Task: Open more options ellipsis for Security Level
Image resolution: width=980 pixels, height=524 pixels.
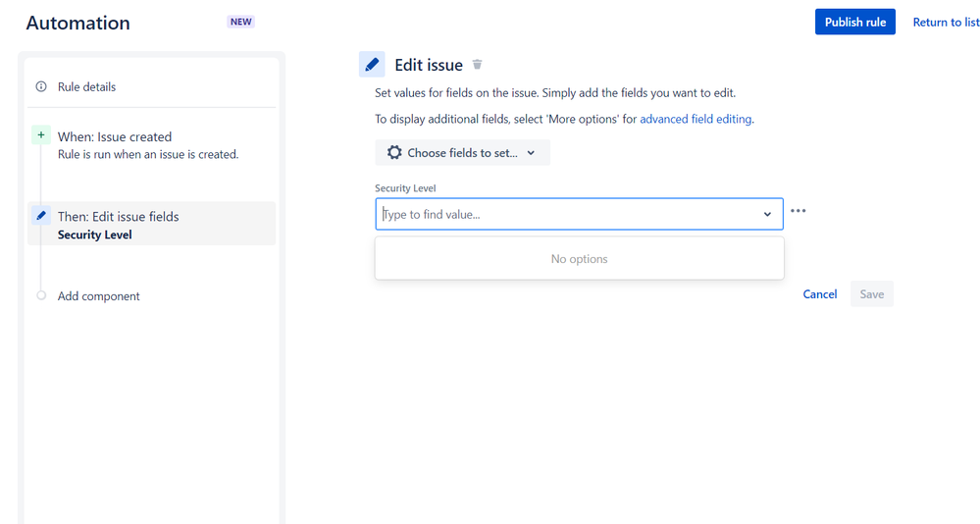Action: pyautogui.click(x=799, y=211)
